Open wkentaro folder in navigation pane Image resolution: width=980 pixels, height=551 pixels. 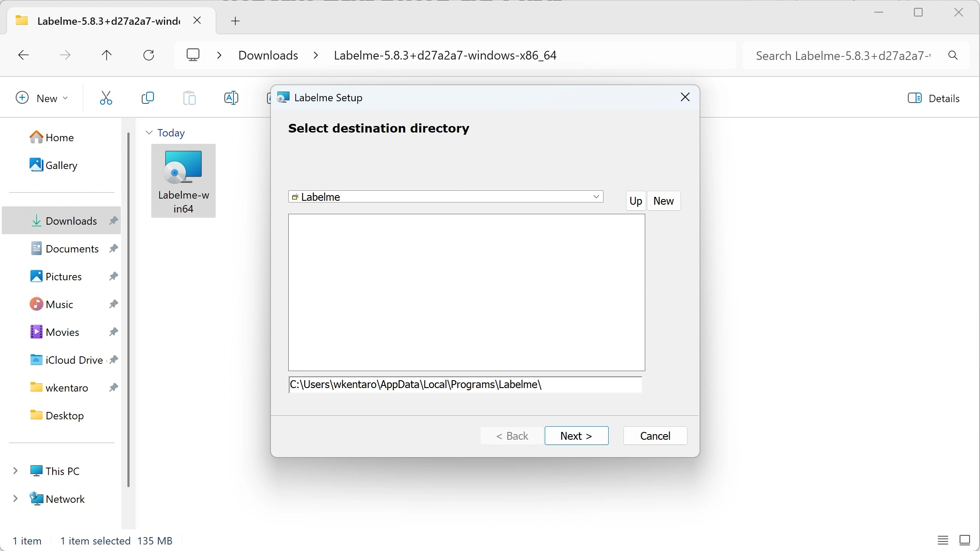point(62,388)
